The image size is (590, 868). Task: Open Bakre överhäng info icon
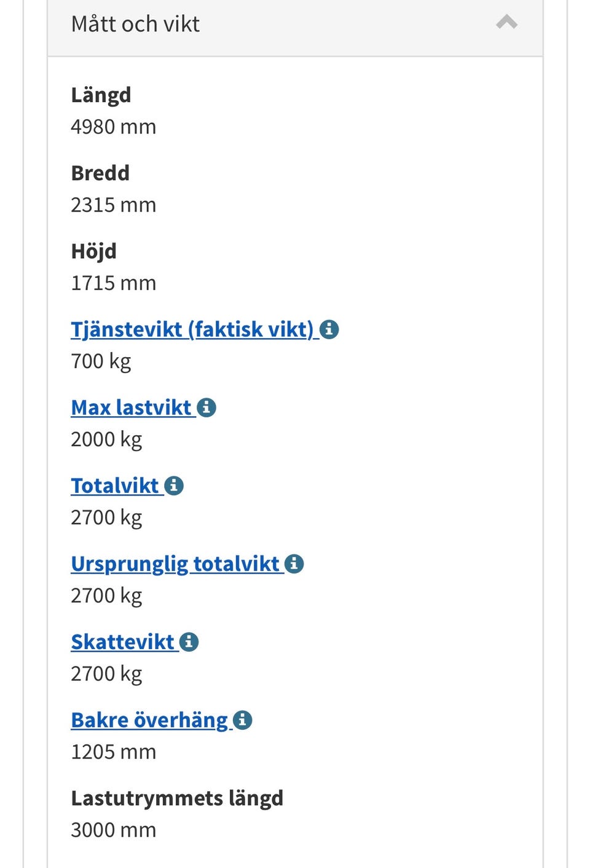(243, 720)
